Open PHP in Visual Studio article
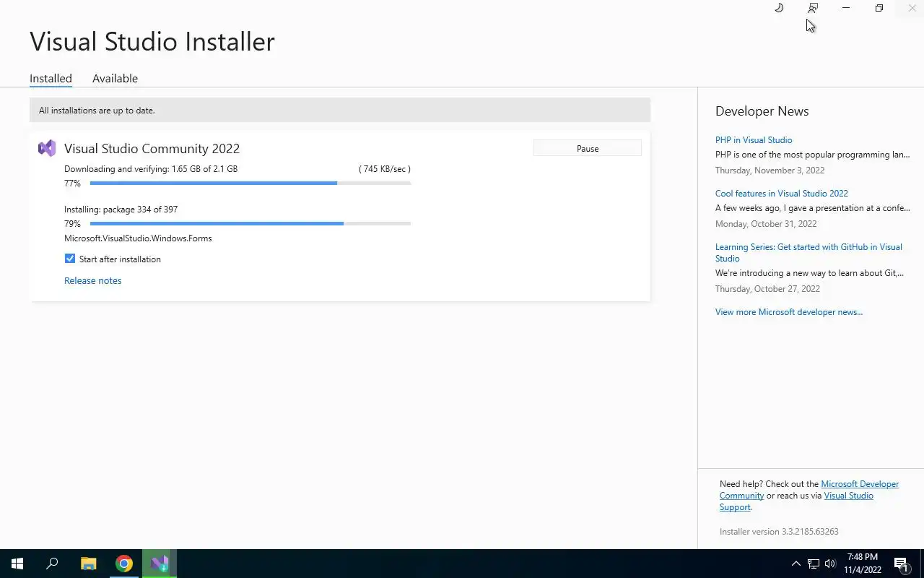Viewport: 924px width, 578px height. (754, 140)
